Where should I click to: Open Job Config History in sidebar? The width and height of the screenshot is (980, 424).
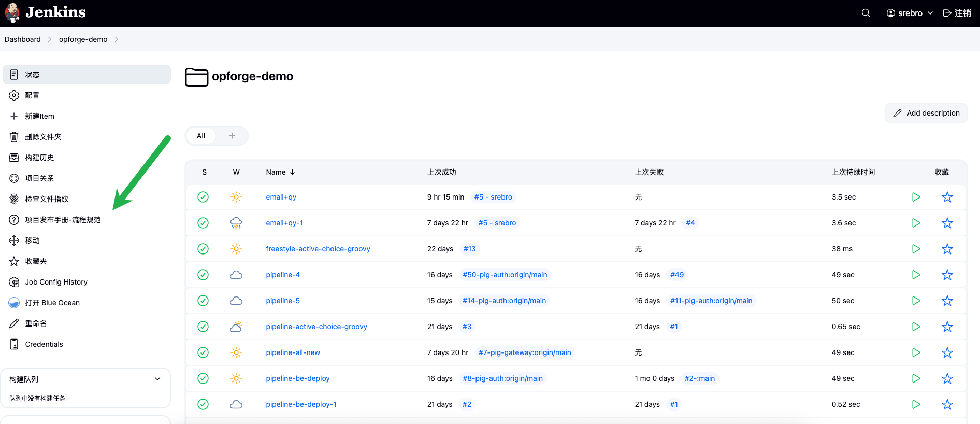click(x=56, y=282)
